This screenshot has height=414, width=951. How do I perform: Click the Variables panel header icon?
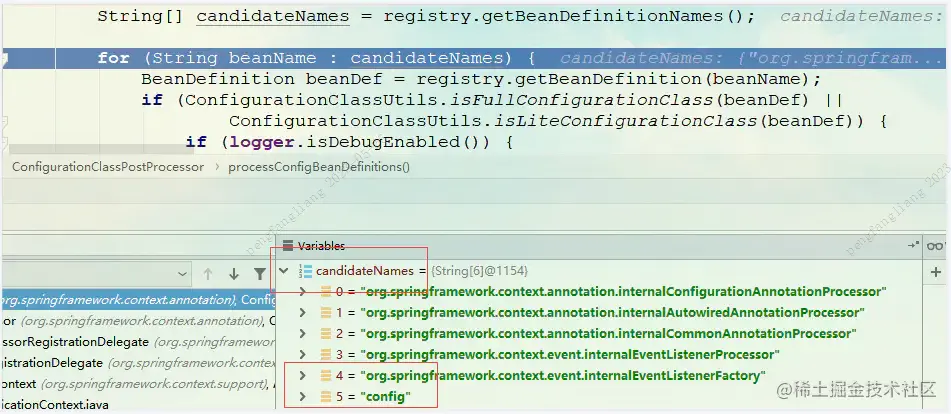click(x=287, y=245)
